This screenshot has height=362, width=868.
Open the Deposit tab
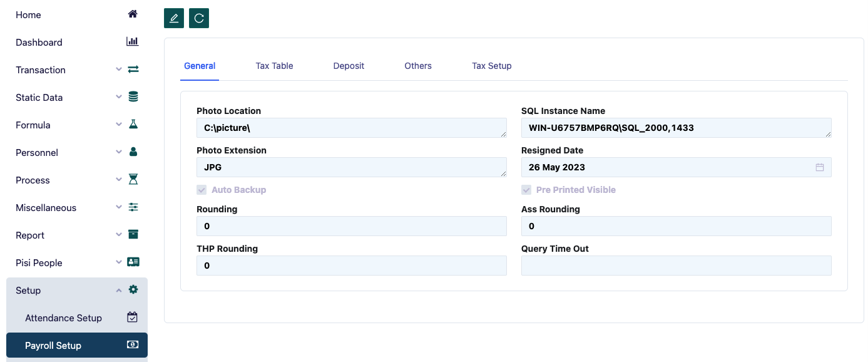pyautogui.click(x=349, y=66)
